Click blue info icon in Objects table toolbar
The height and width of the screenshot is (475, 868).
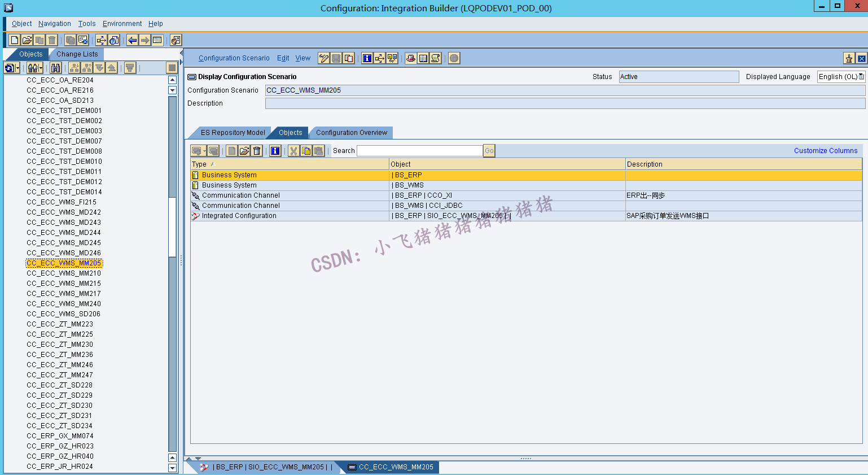(275, 151)
